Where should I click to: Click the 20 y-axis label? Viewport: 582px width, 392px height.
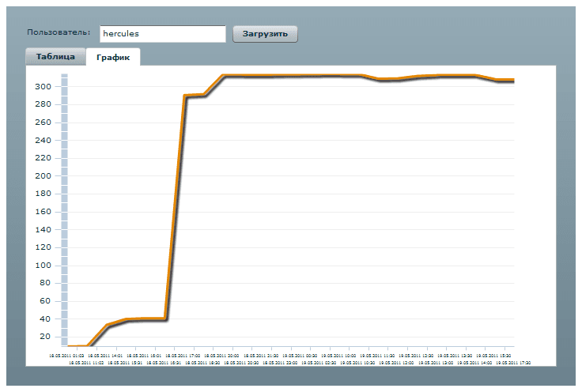[45, 337]
